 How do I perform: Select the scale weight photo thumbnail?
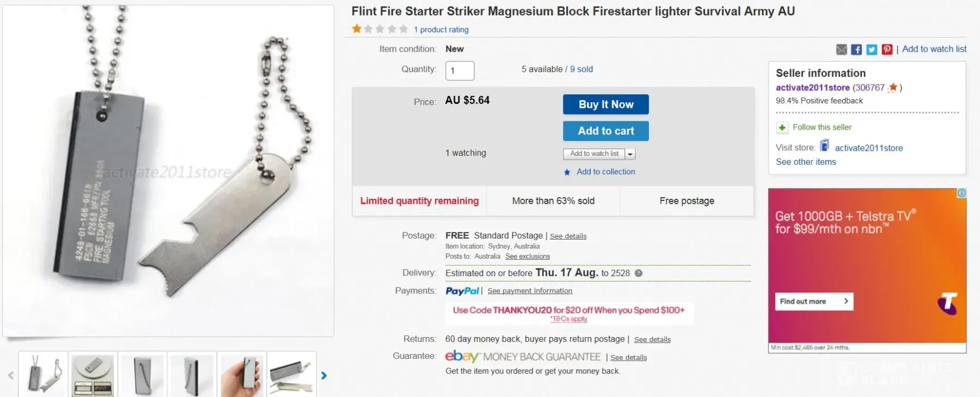(x=93, y=375)
